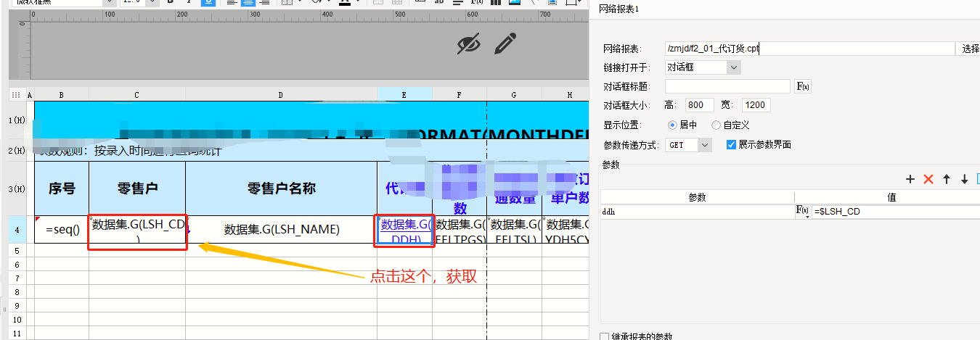The image size is (980, 340).
Task: Click row header 11
Action: [x=17, y=333]
